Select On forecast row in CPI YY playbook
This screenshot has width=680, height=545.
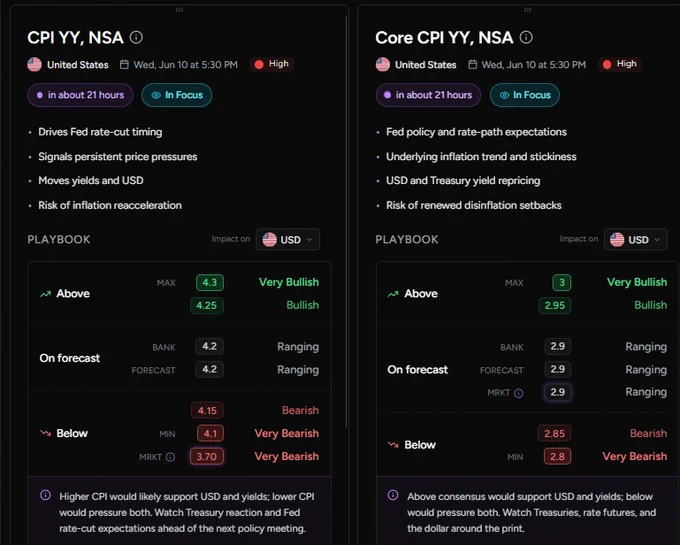(x=179, y=358)
